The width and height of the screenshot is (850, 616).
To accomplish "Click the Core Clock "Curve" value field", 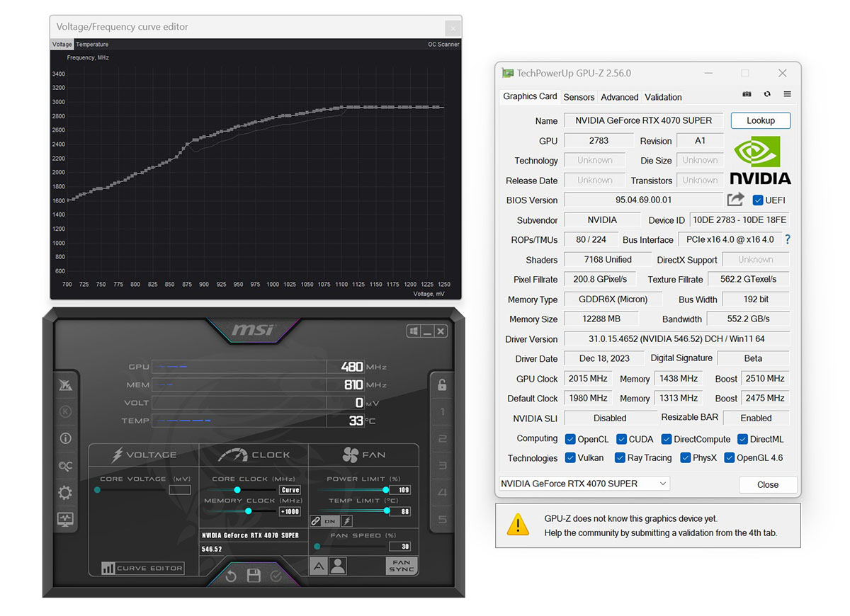I will 290,490.
